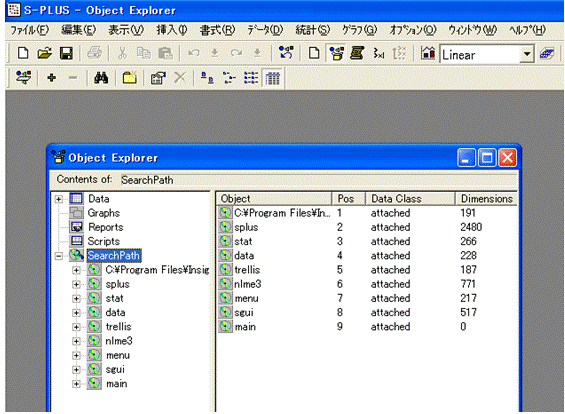
Task: Open file using the folder icon
Action: (x=45, y=54)
